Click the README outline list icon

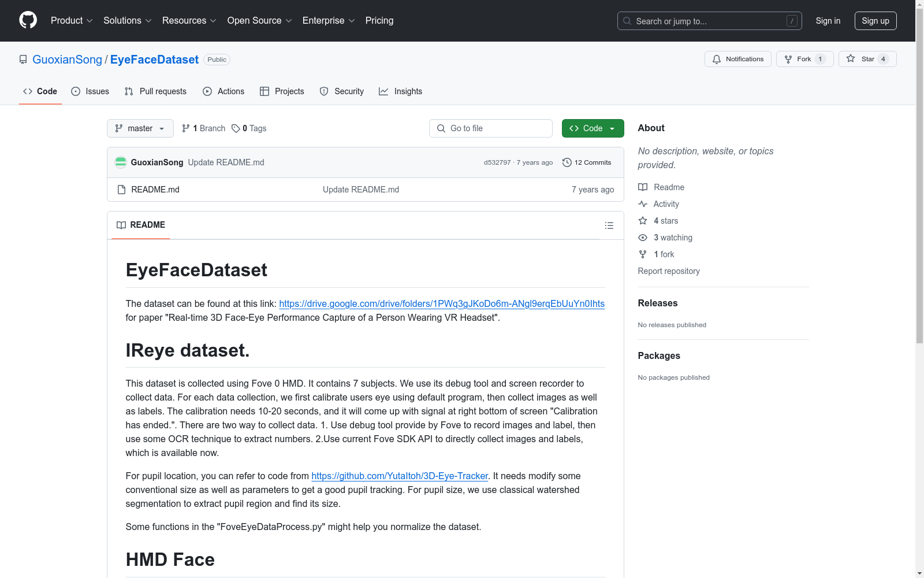(x=609, y=225)
